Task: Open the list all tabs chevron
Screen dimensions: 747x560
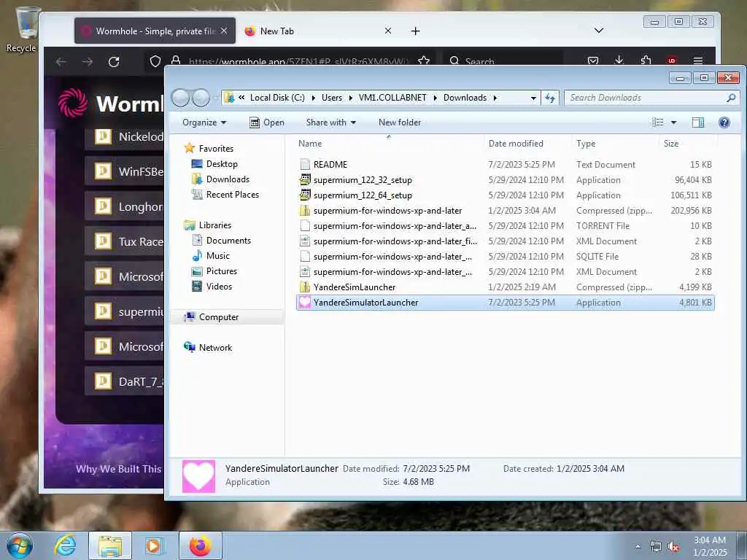Action: (x=599, y=31)
